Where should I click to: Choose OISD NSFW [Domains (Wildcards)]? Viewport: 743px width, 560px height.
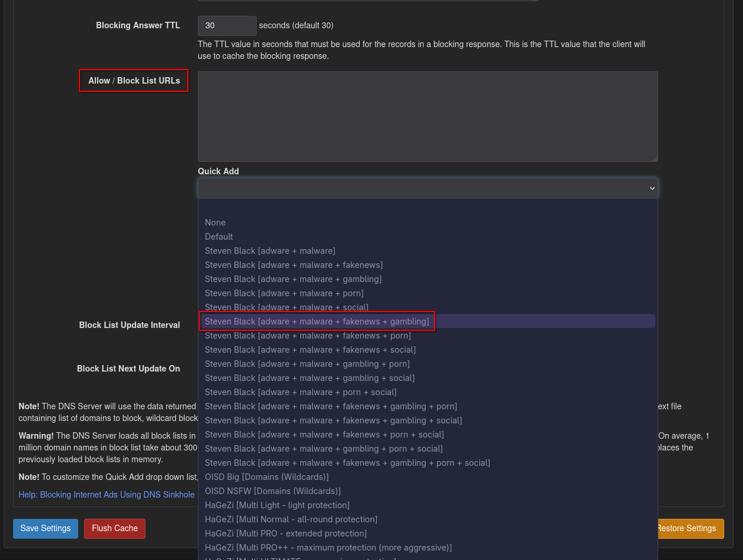click(428, 491)
